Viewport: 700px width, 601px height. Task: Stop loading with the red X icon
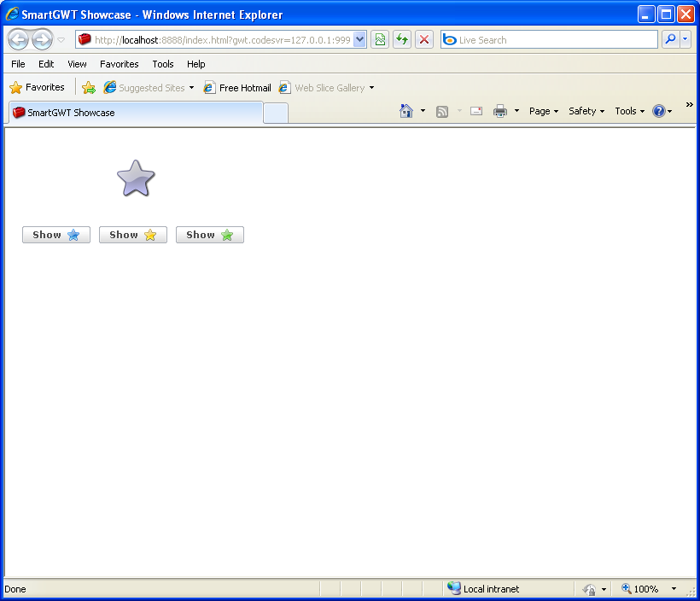(424, 40)
